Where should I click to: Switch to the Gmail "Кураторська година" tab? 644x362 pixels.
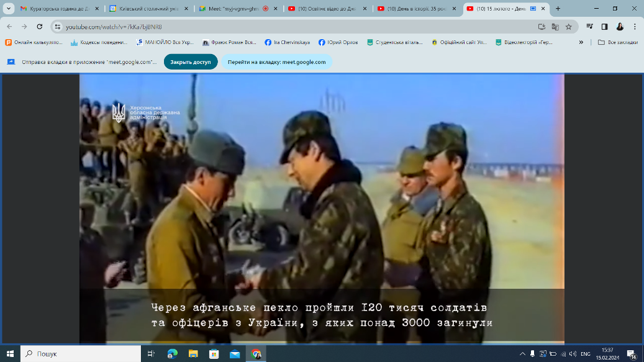(x=60, y=8)
